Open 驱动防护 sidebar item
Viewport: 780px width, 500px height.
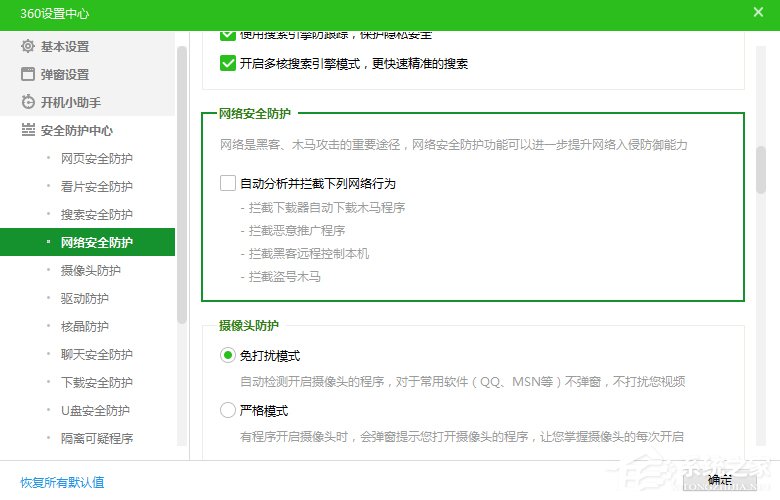pos(85,299)
